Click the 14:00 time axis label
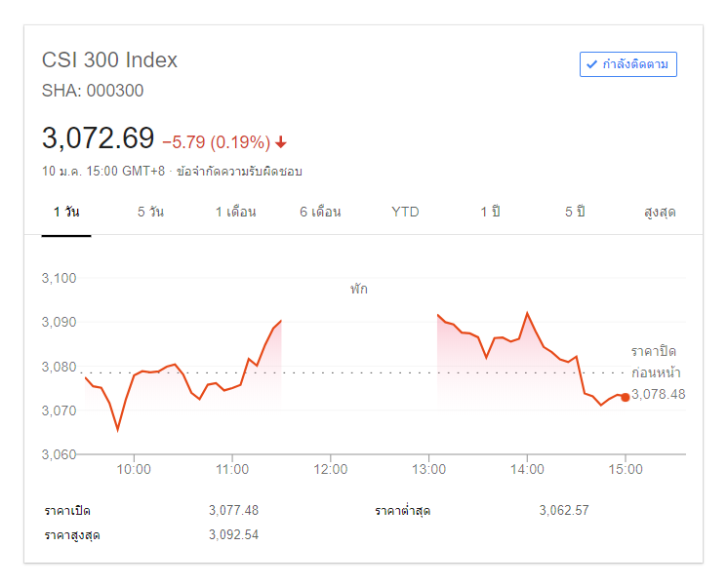 pos(527,469)
